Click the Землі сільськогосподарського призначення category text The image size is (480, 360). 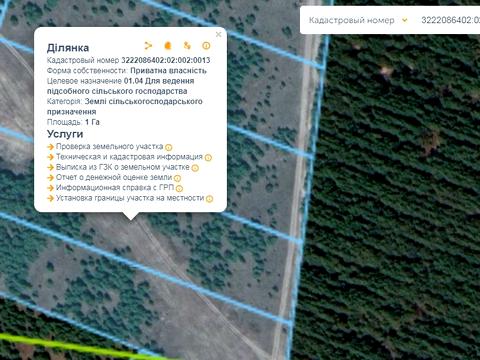tap(125, 106)
